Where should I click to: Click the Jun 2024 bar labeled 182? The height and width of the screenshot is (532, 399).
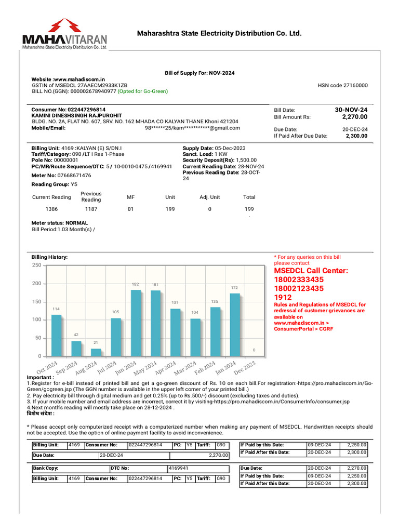tap(136, 323)
